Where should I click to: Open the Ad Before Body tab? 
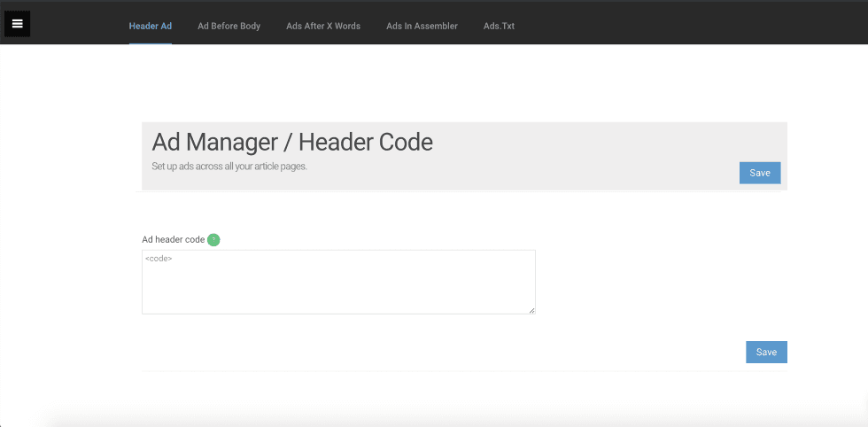[x=229, y=26]
